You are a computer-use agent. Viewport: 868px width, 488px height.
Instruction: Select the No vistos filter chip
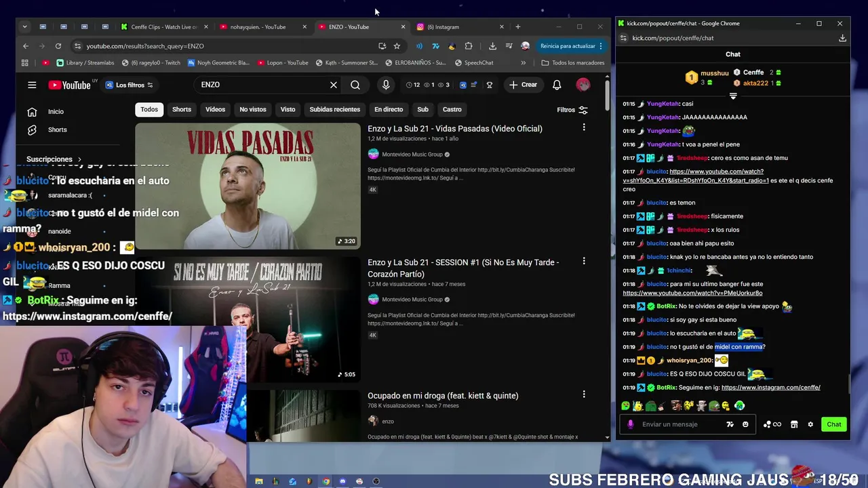[253, 109]
